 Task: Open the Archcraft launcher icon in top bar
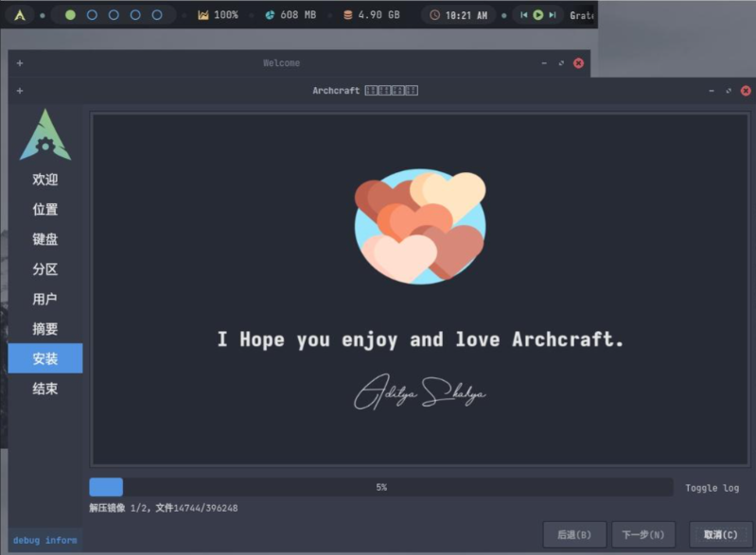[x=20, y=15]
